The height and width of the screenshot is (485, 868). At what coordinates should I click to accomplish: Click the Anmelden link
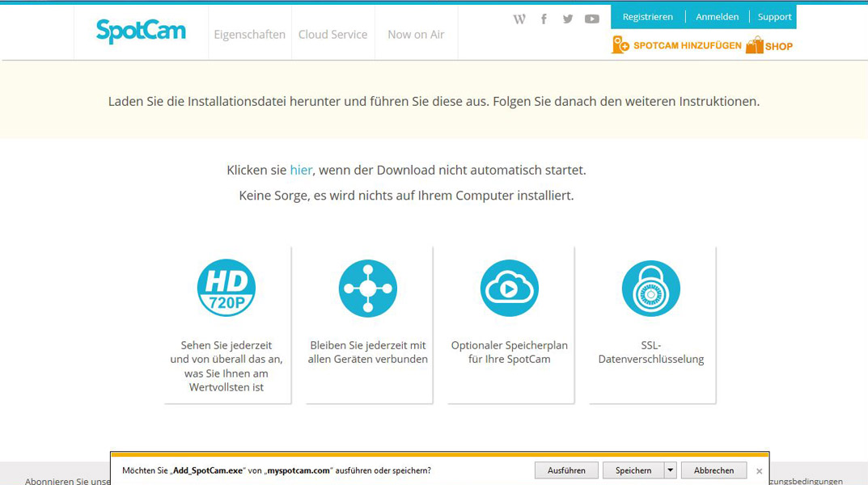(x=717, y=17)
